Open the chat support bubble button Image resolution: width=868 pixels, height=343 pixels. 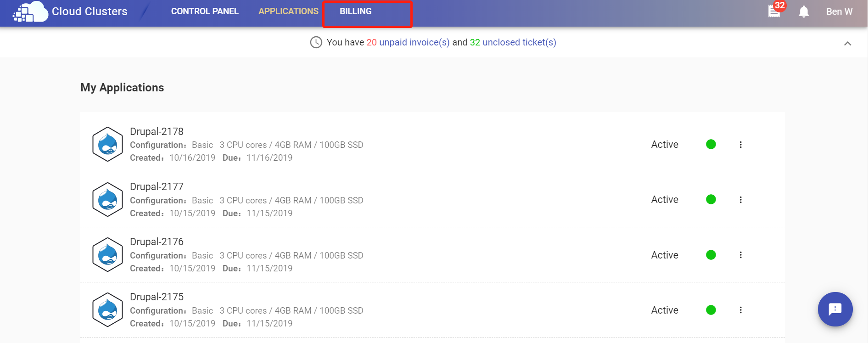pyautogui.click(x=835, y=309)
